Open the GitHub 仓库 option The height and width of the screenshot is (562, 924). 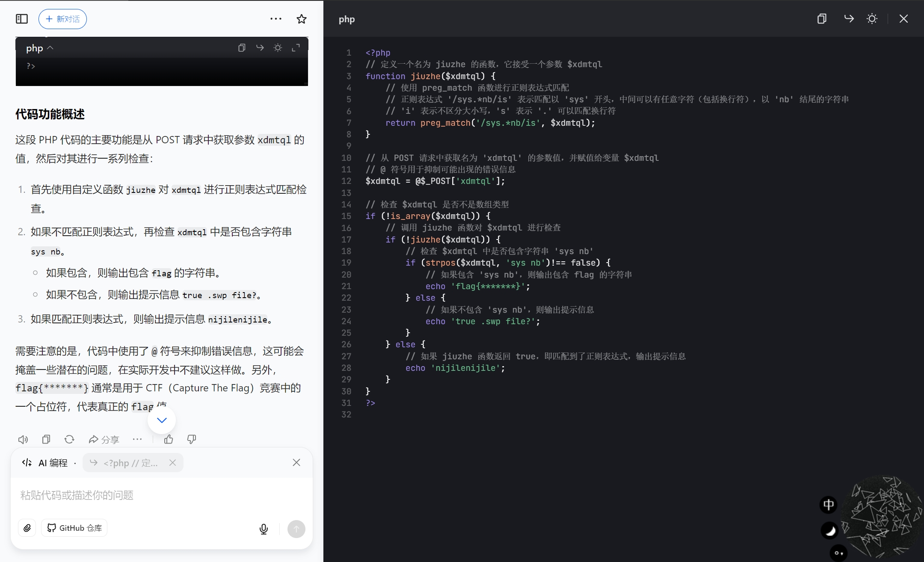click(74, 528)
